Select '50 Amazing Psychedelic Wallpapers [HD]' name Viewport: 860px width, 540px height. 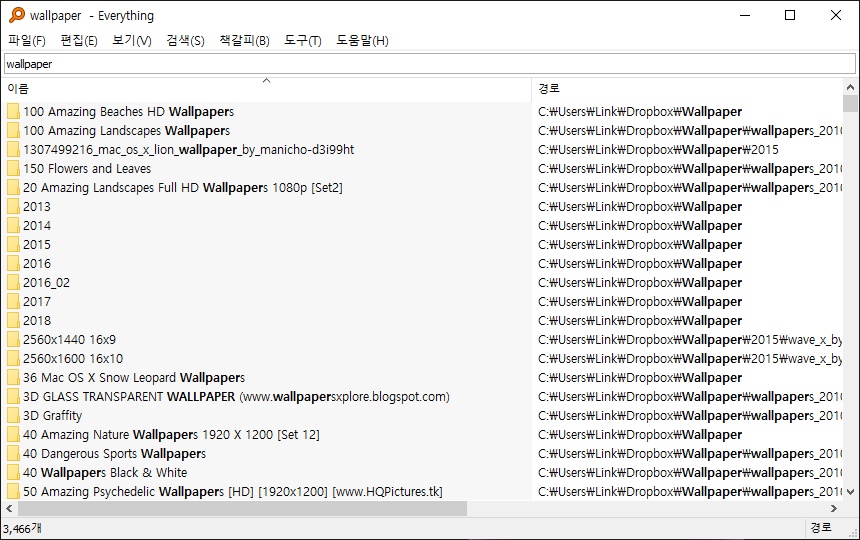pos(233,492)
